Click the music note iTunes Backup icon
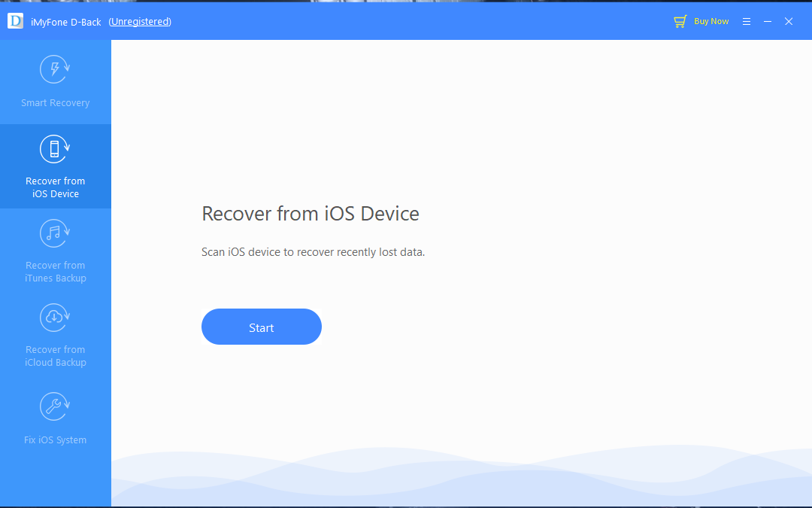This screenshot has width=812, height=508. point(54,234)
